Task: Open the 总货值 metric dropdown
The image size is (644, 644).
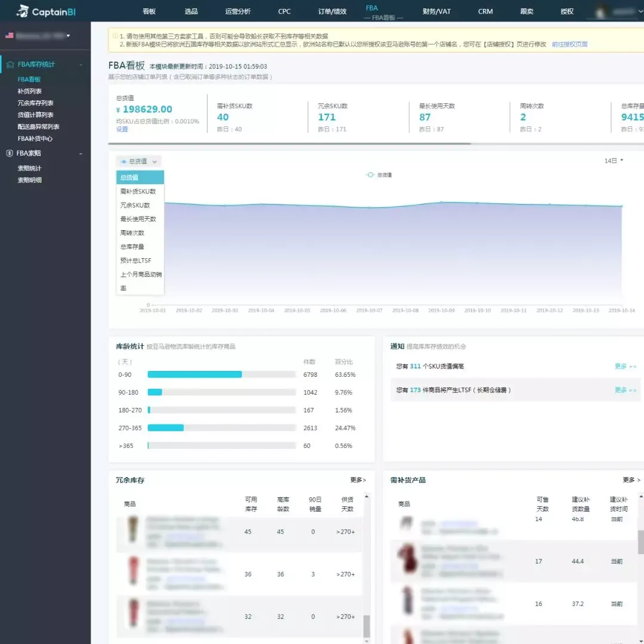Action: [x=138, y=162]
